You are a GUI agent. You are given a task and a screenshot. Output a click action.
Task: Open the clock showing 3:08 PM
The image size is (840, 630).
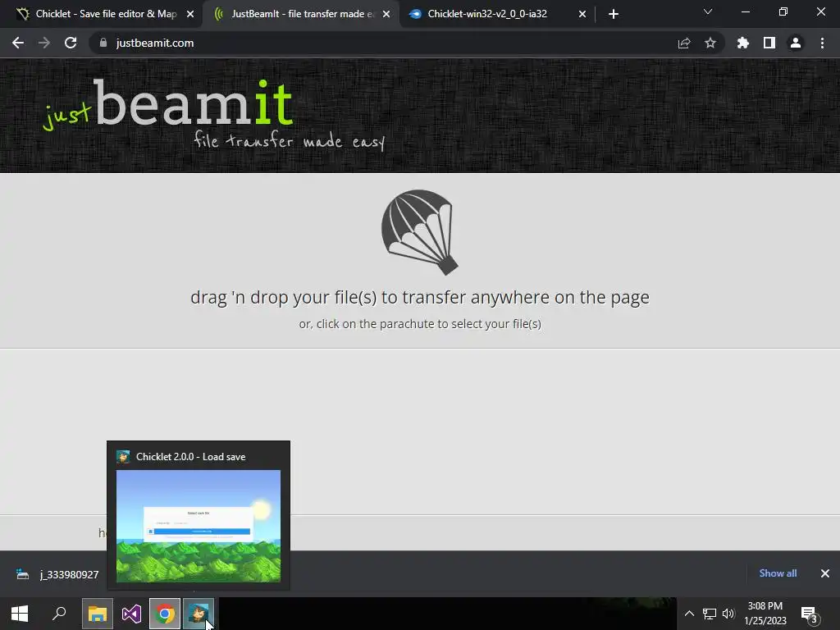tap(765, 614)
